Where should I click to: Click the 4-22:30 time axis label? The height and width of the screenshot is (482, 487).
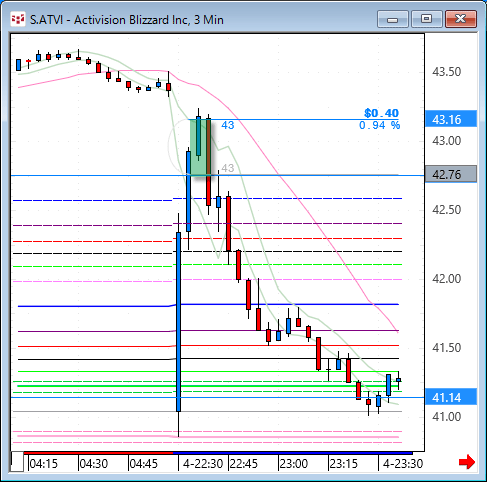click(203, 464)
